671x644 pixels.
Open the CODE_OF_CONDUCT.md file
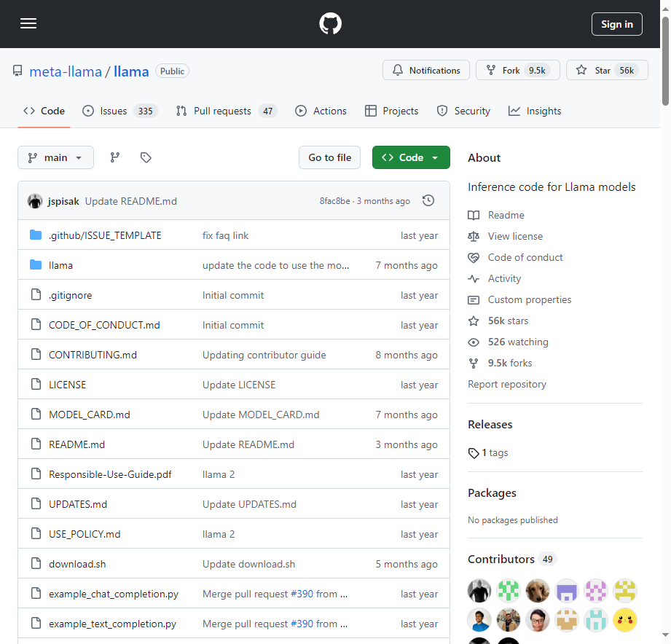[104, 325]
